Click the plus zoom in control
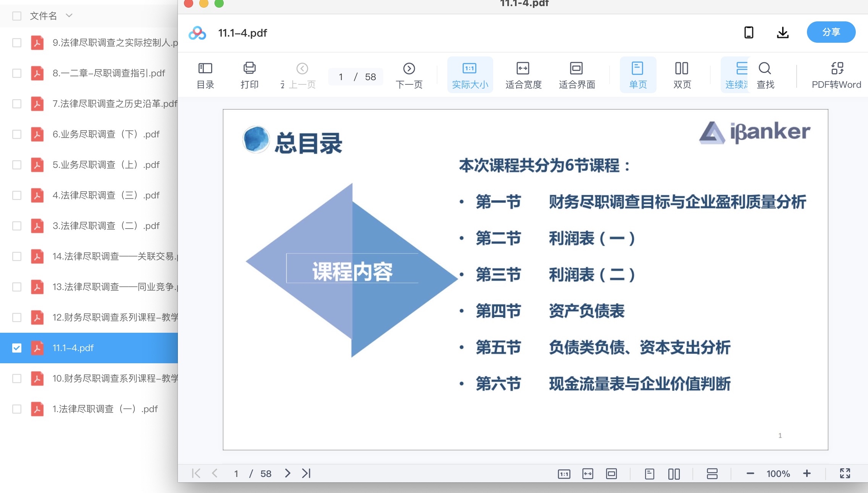The image size is (868, 493). point(807,474)
